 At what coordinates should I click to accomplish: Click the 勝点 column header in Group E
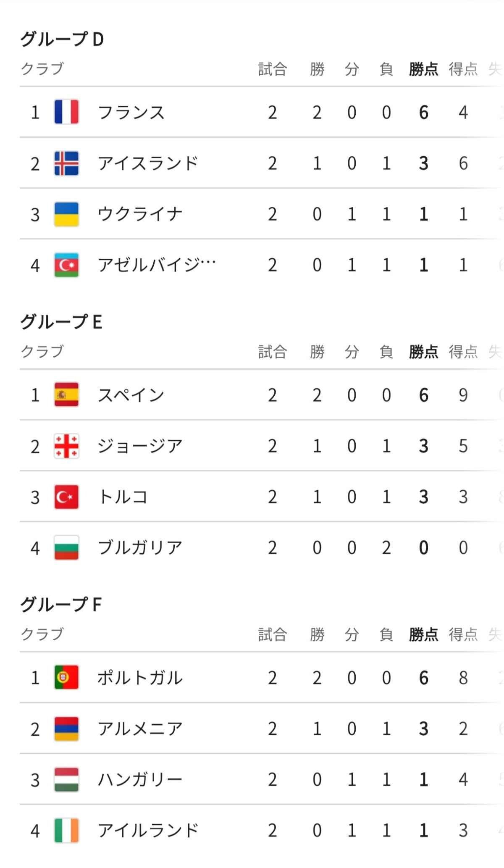423,352
